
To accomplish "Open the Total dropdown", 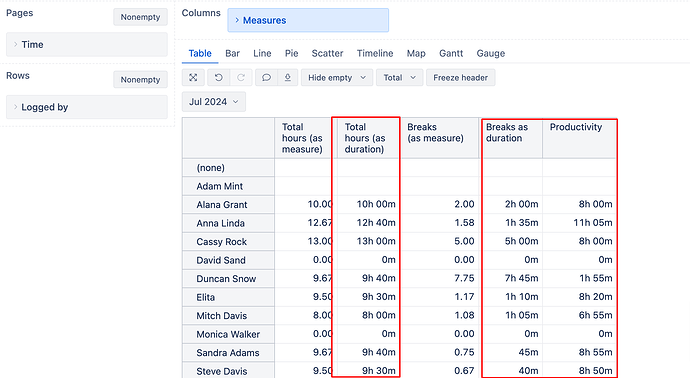I will [399, 77].
